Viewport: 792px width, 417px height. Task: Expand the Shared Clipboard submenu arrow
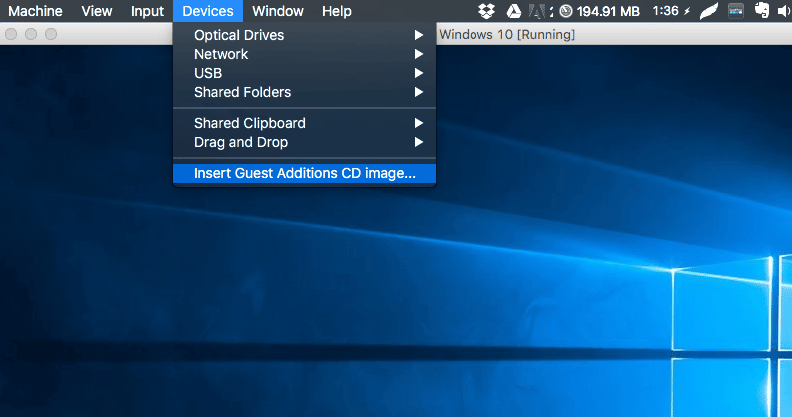pyautogui.click(x=419, y=123)
